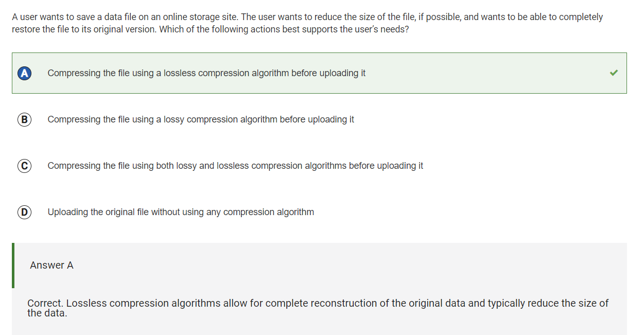Choose the uploading original file without compression text

181,212
